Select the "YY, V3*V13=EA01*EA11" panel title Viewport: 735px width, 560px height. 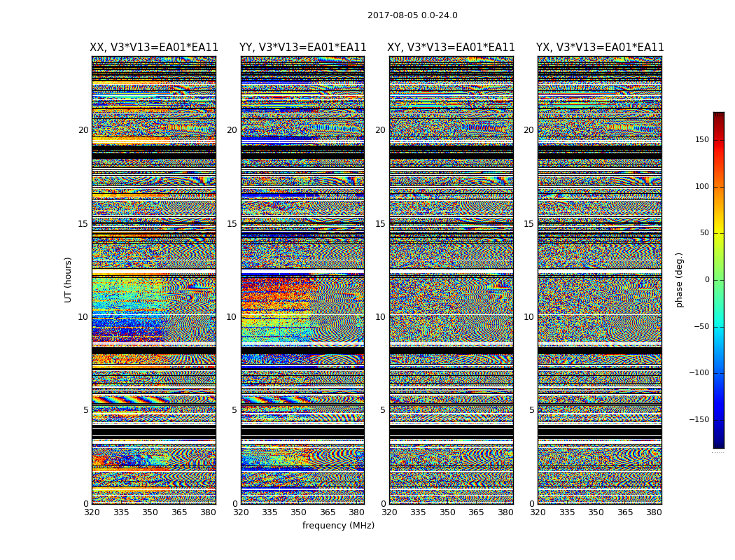pyautogui.click(x=303, y=48)
